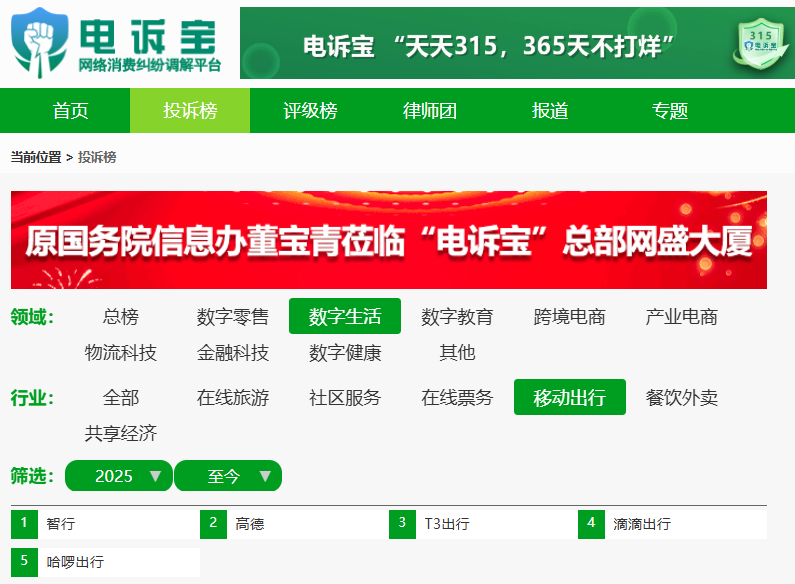Image resolution: width=795 pixels, height=584 pixels.
Task: Open the 至今 period dropdown
Action: (228, 476)
